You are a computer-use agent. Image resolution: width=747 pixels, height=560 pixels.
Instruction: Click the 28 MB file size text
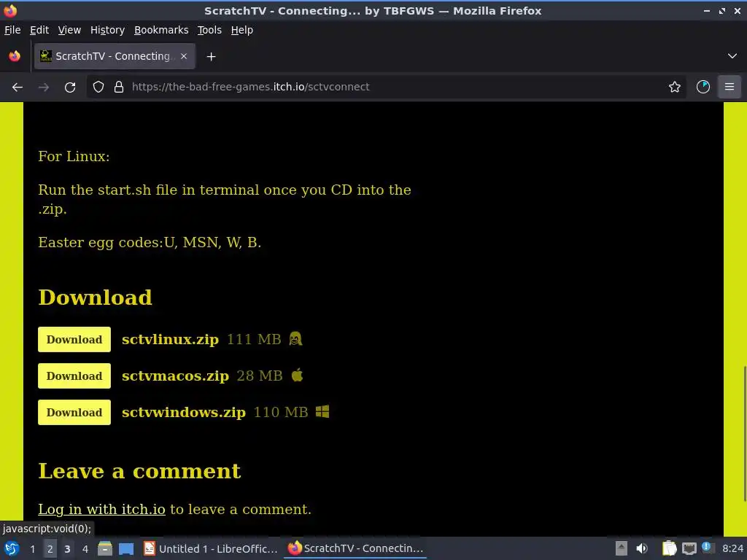pos(260,376)
